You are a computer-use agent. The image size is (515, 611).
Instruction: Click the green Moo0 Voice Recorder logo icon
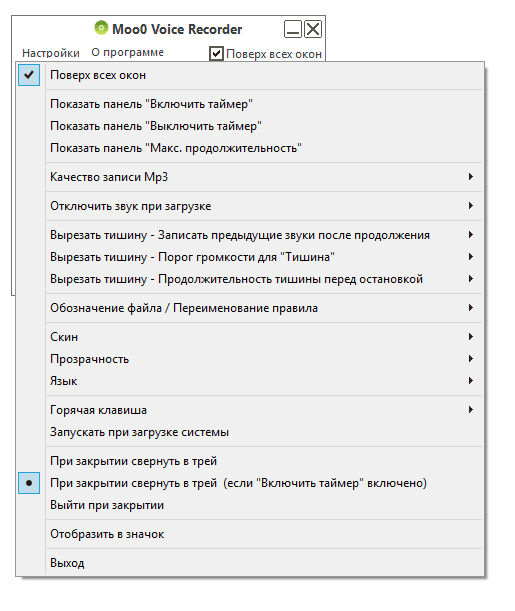click(101, 28)
